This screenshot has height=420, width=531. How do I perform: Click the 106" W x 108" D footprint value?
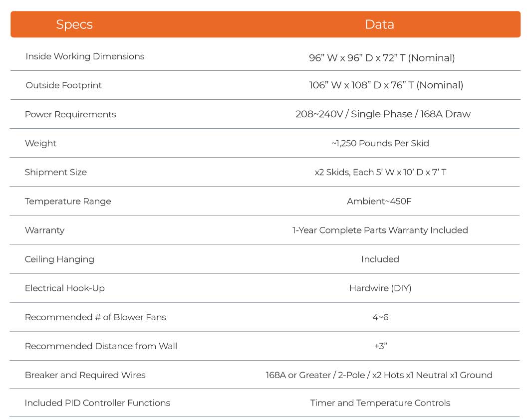click(386, 85)
